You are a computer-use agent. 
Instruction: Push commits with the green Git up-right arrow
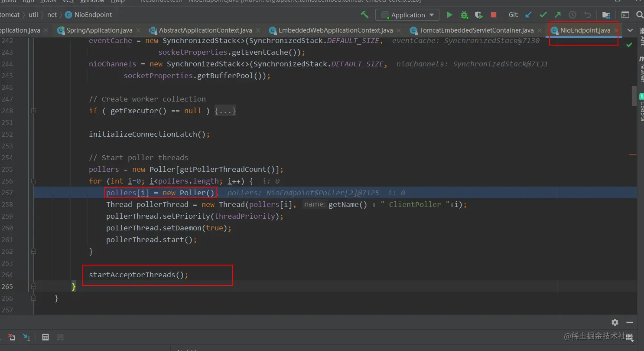[x=558, y=15]
